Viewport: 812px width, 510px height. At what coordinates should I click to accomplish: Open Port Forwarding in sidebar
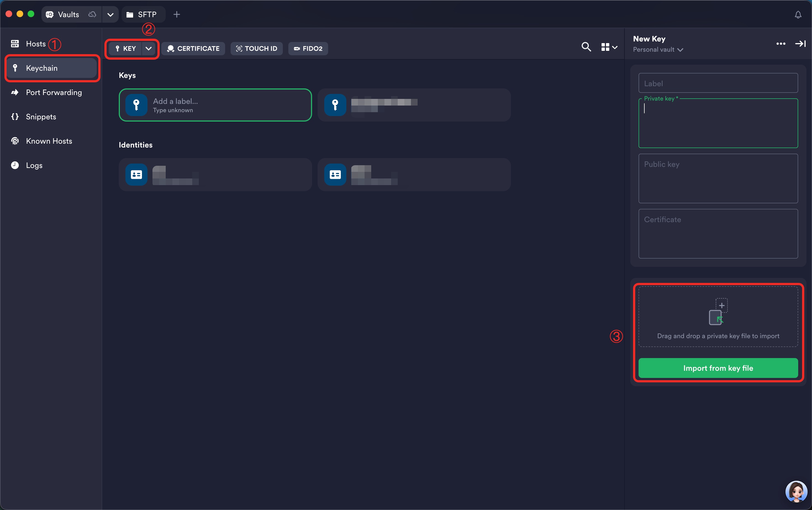point(54,93)
